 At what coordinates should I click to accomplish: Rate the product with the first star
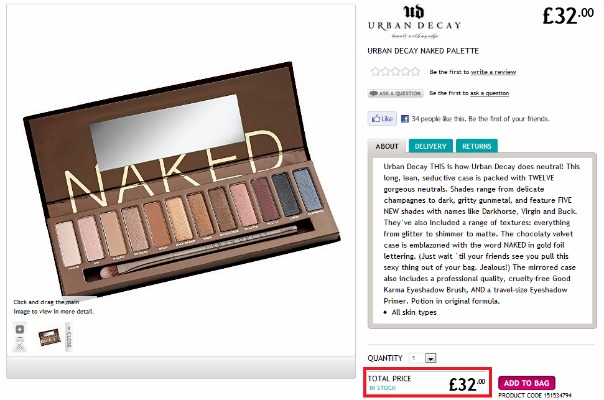(x=375, y=71)
